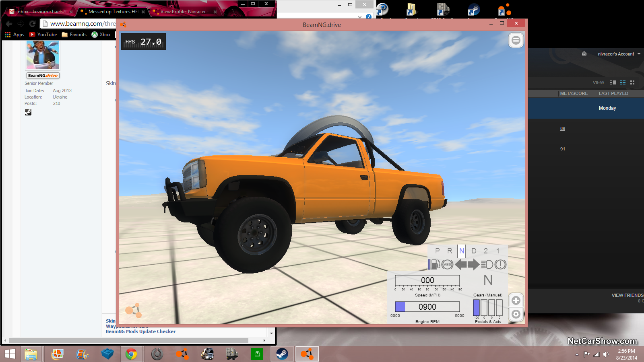644x362 pixels.
Task: Open BeamNG Mods Update Checker link
Action: click(140, 331)
